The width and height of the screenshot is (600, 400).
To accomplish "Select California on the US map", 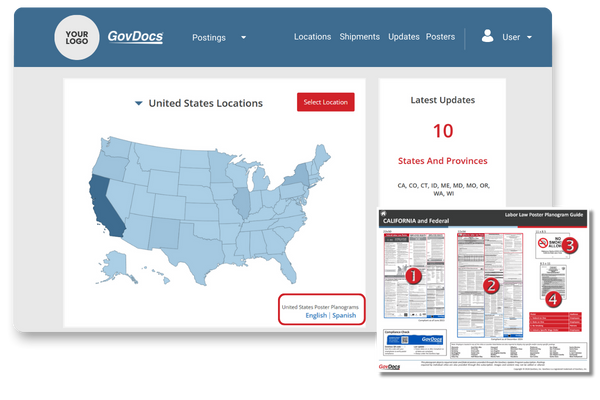I will 104,207.
